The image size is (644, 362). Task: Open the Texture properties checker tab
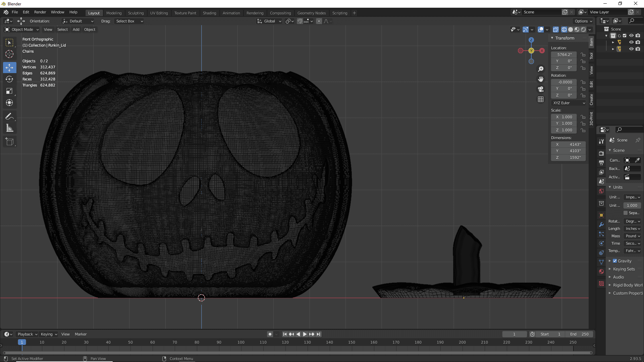[x=601, y=284]
